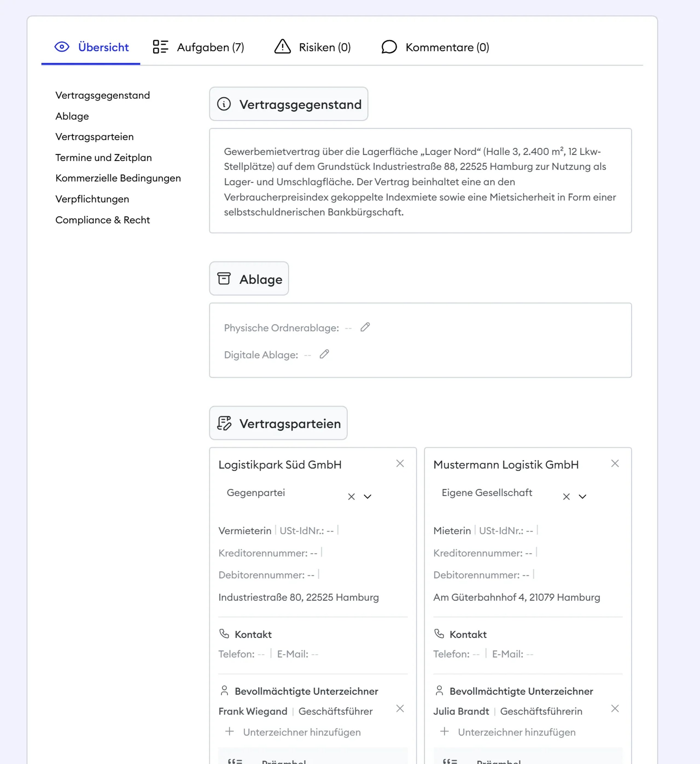Viewport: 700px width, 764px height.
Task: Click the Mieterin label
Action: [x=452, y=530]
